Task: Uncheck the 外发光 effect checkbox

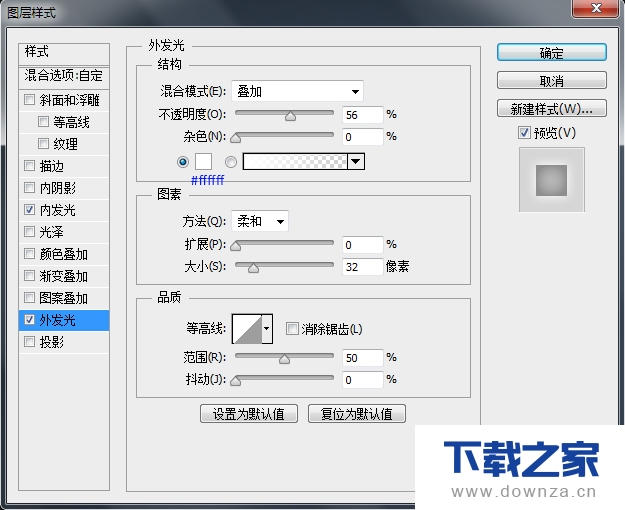Action: click(x=29, y=319)
